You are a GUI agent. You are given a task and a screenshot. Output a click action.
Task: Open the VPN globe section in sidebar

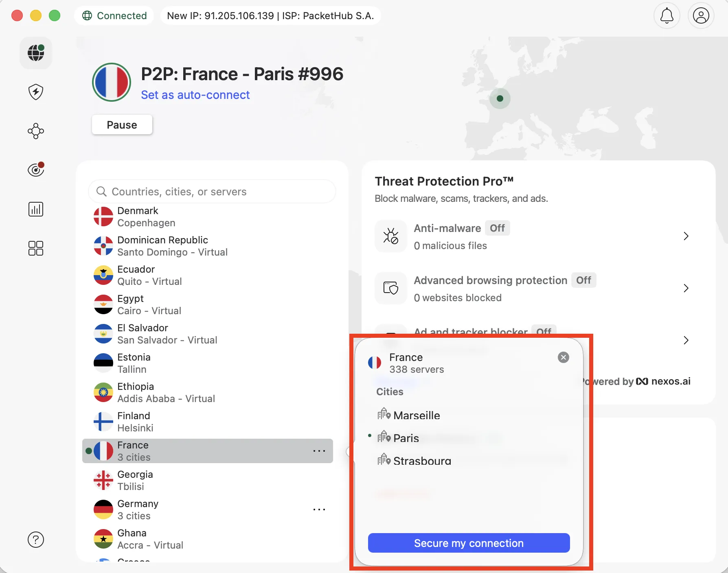pos(36,53)
